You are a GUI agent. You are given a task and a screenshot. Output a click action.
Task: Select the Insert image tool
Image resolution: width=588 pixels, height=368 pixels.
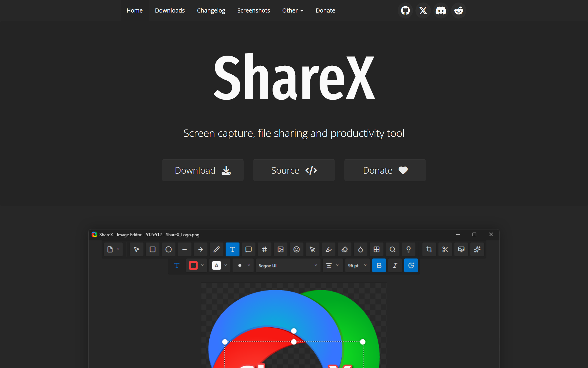click(281, 249)
